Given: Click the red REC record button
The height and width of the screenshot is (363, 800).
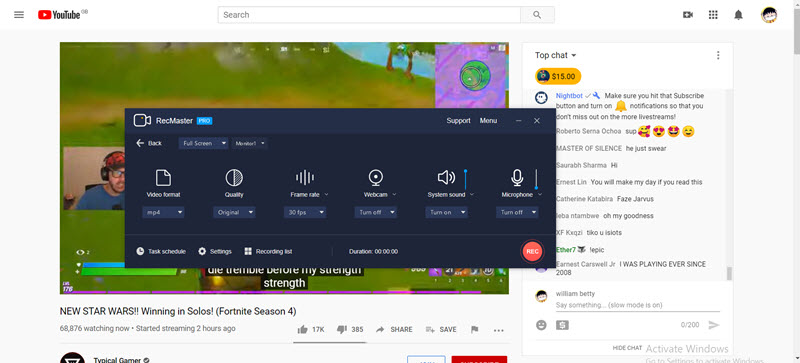Looking at the screenshot, I should [x=532, y=251].
